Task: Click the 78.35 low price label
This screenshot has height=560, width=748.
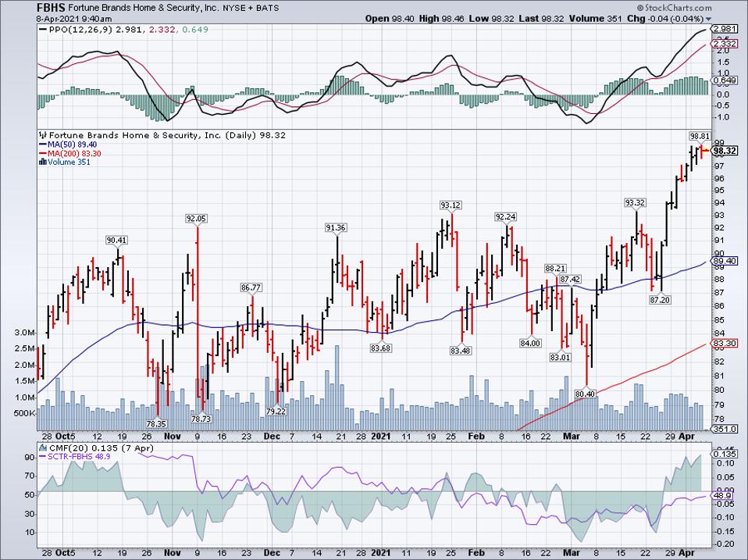Action: coord(156,423)
